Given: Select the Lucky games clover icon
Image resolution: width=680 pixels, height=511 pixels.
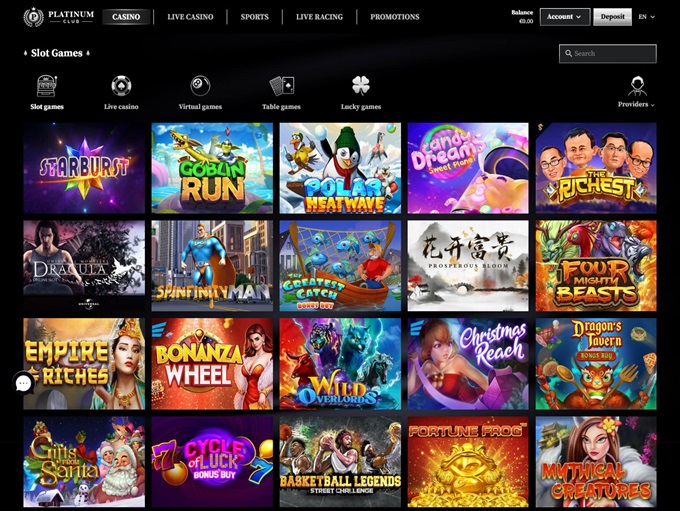Looking at the screenshot, I should 360,85.
